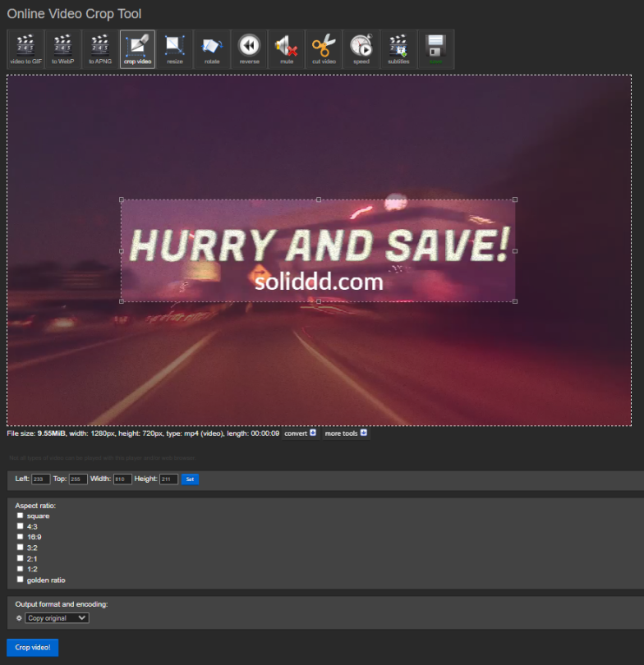This screenshot has height=665, width=644.
Task: Expand the convert options menu
Action: [x=300, y=433]
